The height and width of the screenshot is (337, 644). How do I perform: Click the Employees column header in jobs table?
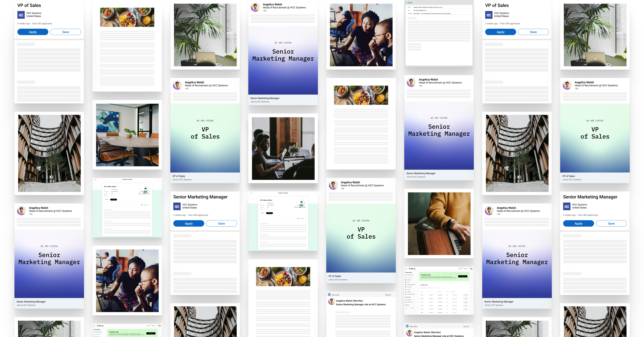point(453,292)
